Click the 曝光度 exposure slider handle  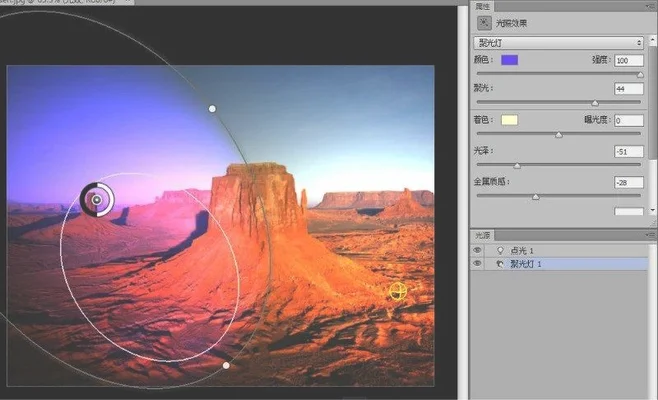tap(559, 135)
